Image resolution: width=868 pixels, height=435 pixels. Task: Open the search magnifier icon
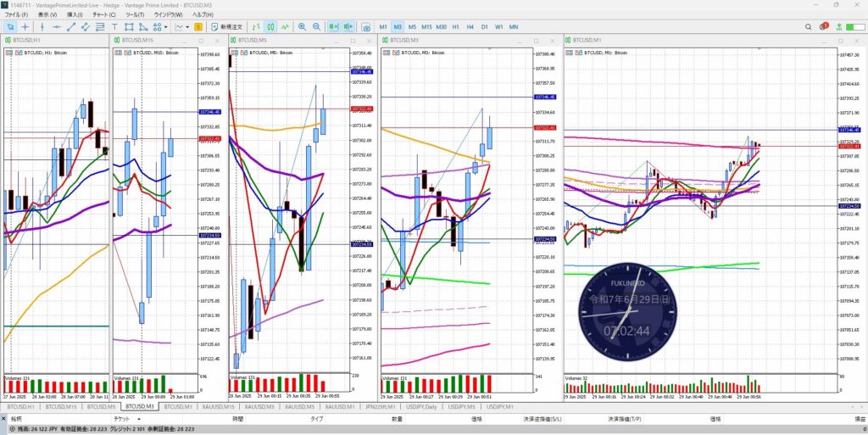pos(808,26)
